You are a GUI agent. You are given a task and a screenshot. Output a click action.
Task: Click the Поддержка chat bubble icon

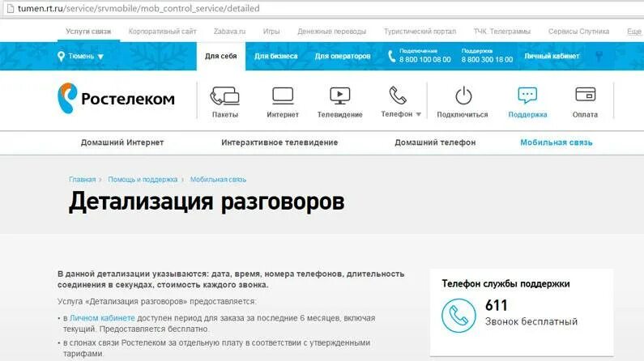pyautogui.click(x=527, y=96)
